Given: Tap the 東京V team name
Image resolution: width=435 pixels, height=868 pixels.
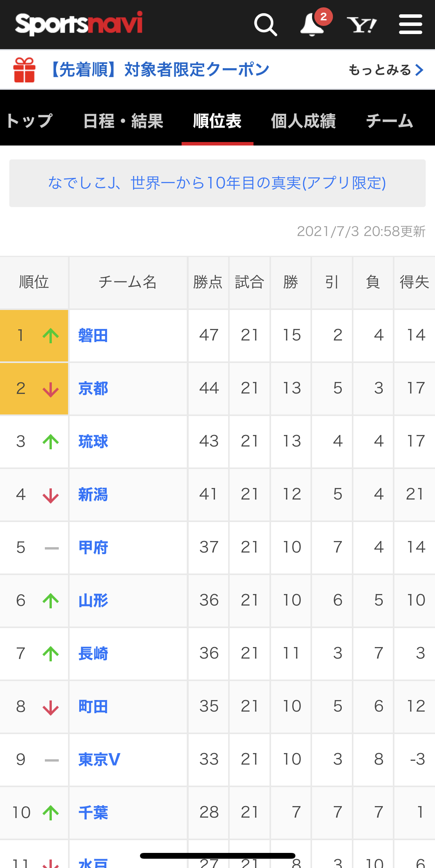Looking at the screenshot, I should click(99, 760).
